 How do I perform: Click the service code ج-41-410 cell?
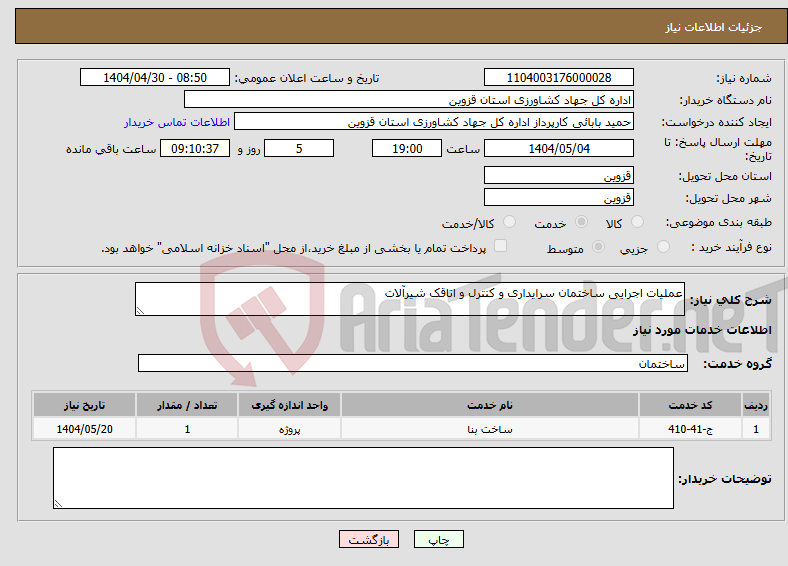point(691,429)
